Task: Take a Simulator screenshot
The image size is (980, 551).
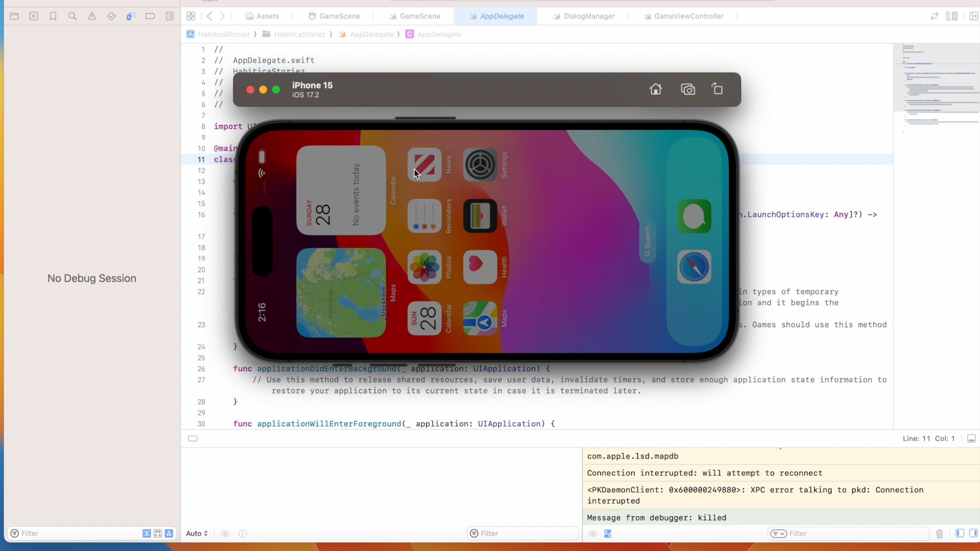Action: [688, 89]
